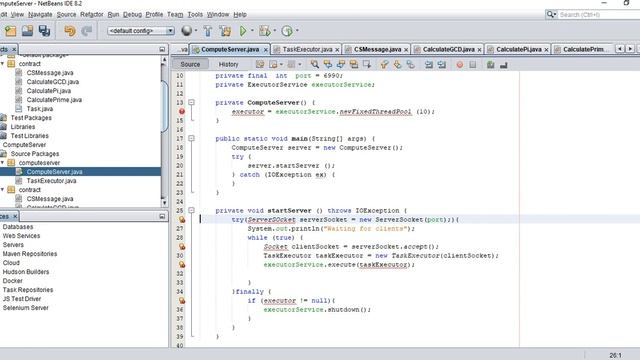Select CalculatePrime.java in the project tree

pyautogui.click(x=54, y=100)
